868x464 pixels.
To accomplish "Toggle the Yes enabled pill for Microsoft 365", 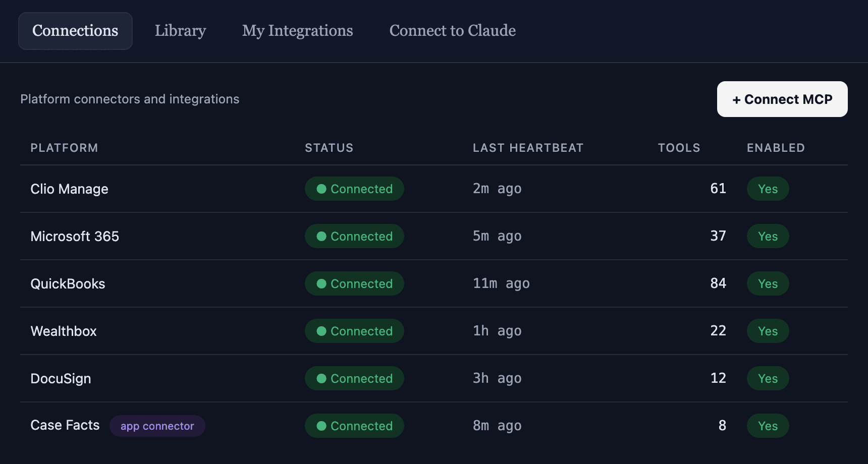I will tap(768, 236).
